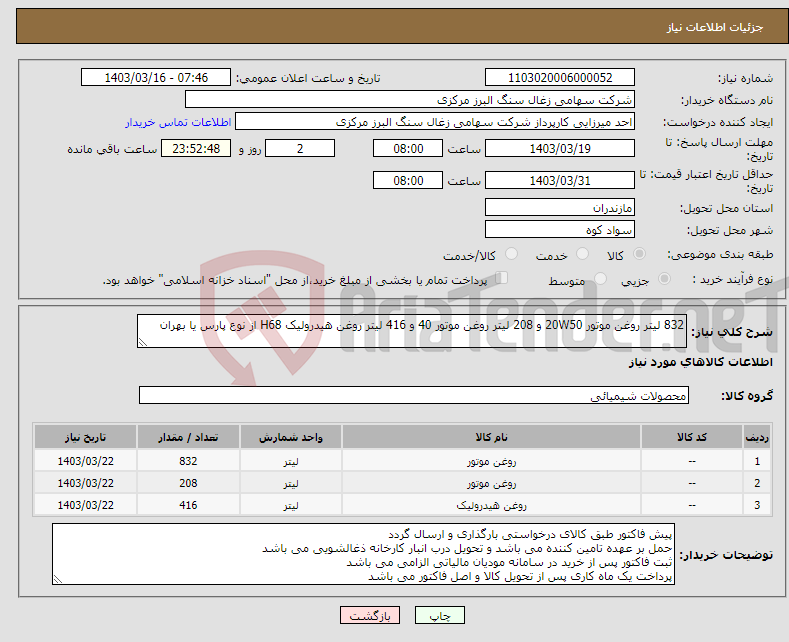
Task: Click the response deadline time 08:00 field
Action: click(408, 148)
